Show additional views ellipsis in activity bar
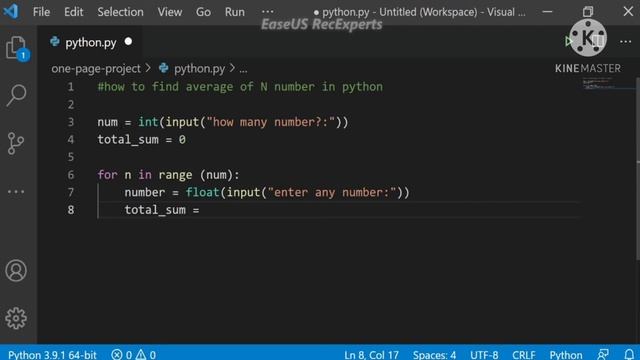Viewport: 640px width, 360px height. [x=16, y=191]
